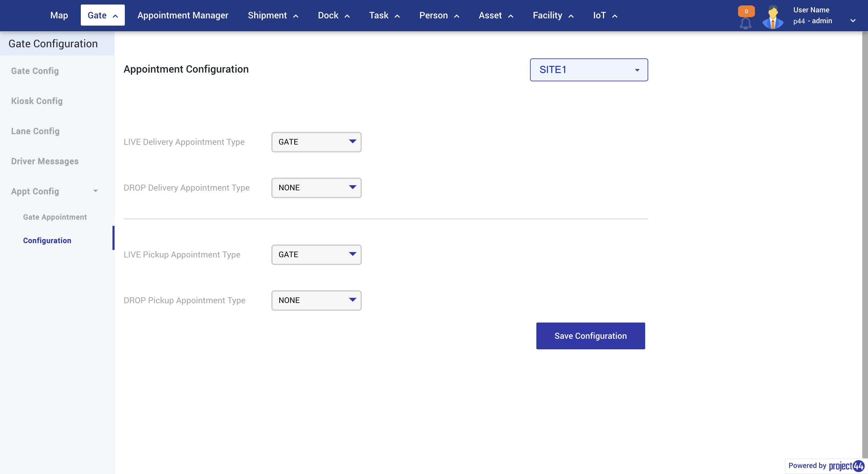The height and width of the screenshot is (474, 868).
Task: Open the SITE1 site selector dropdown
Action: (588, 70)
